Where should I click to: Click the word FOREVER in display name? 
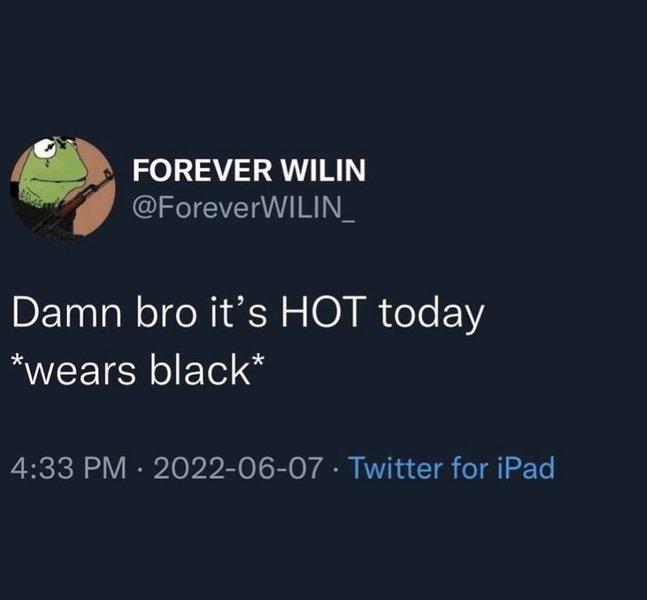pyautogui.click(x=203, y=170)
